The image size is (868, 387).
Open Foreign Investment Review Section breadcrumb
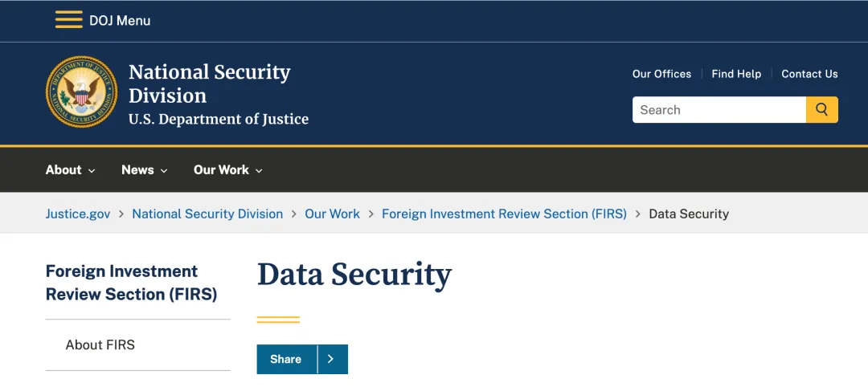coord(504,214)
